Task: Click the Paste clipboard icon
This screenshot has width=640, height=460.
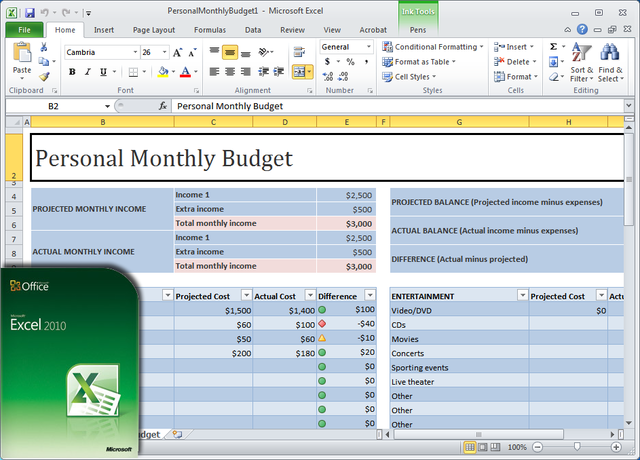Action: [x=22, y=53]
